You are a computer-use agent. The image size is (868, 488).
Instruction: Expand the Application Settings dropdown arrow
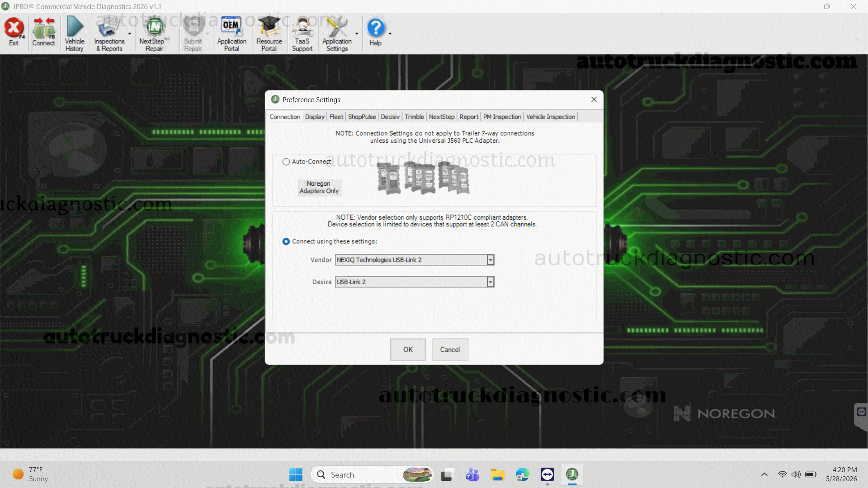coord(357,34)
